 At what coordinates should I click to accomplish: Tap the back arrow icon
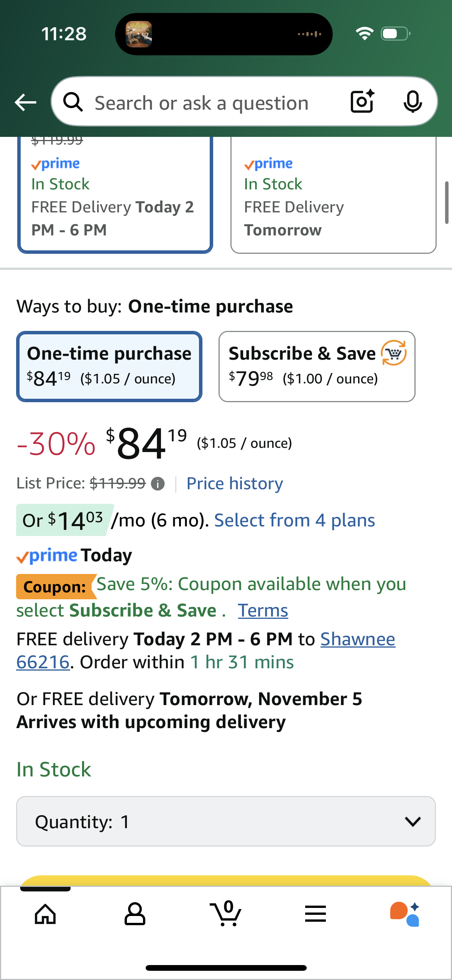pyautogui.click(x=25, y=102)
